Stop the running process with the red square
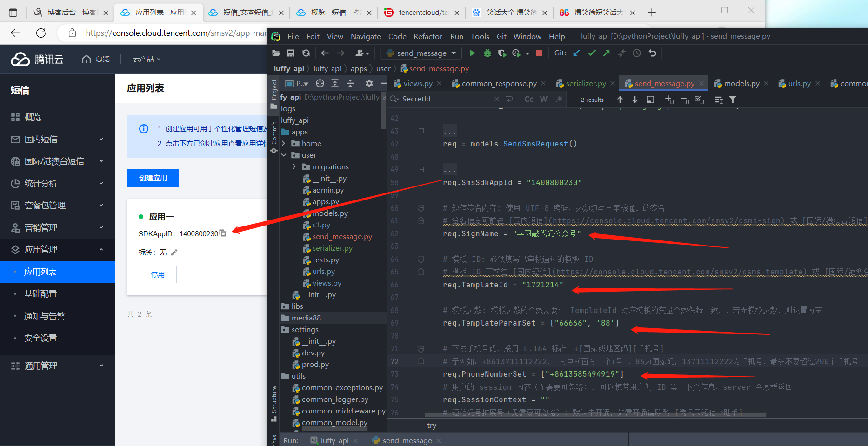Viewport: 868px width, 446px height. pyautogui.click(x=539, y=53)
